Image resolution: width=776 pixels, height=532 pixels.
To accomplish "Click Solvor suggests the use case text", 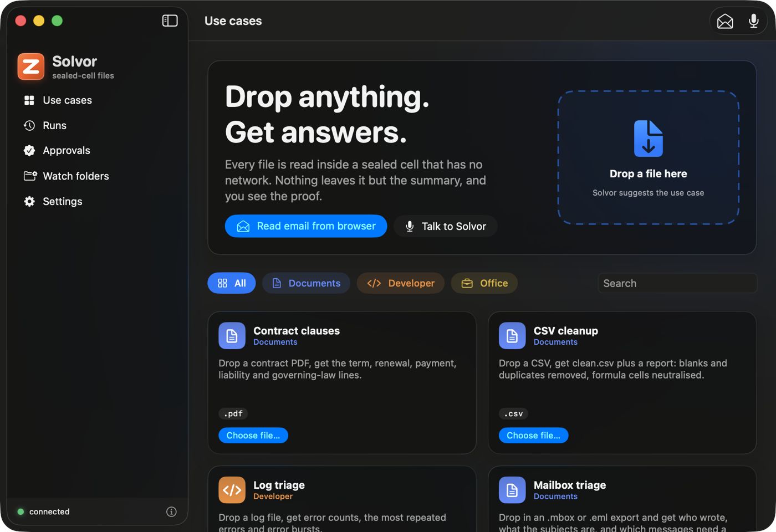I will 649,193.
